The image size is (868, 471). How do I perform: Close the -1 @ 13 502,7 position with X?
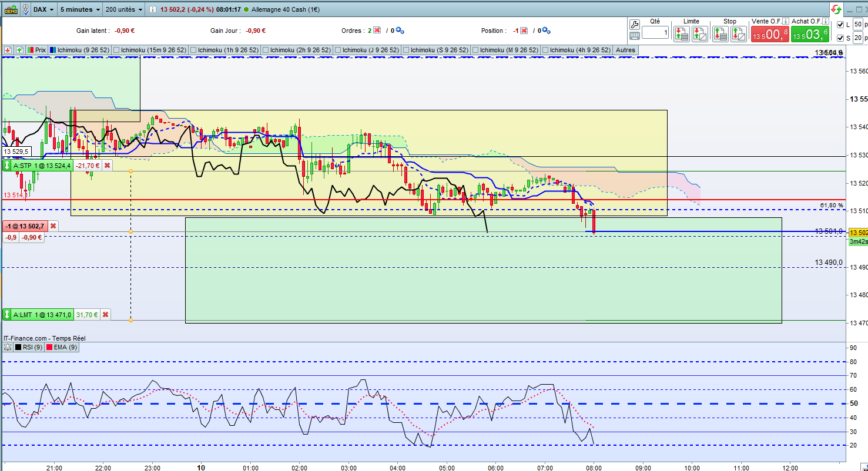pos(53,226)
